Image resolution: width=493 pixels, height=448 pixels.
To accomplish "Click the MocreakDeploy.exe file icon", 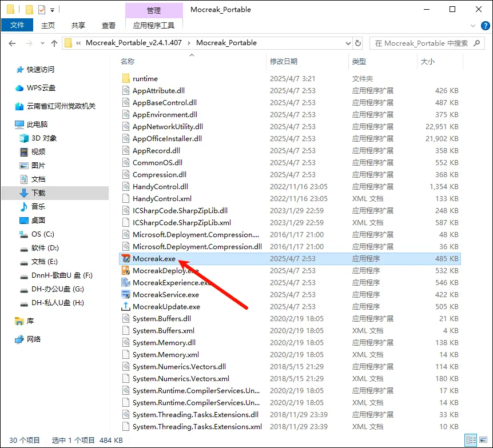I will click(126, 270).
